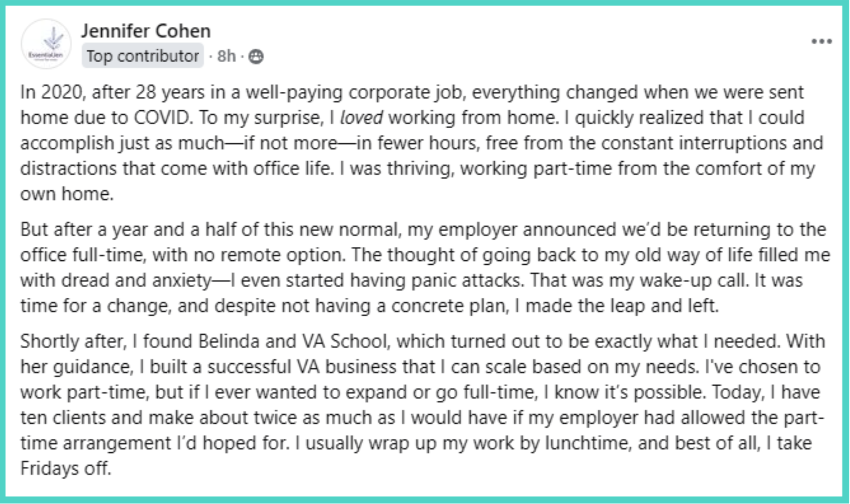Image resolution: width=850 pixels, height=504 pixels.
Task: Click the paragraph starting Shortly after
Action: (x=422, y=405)
